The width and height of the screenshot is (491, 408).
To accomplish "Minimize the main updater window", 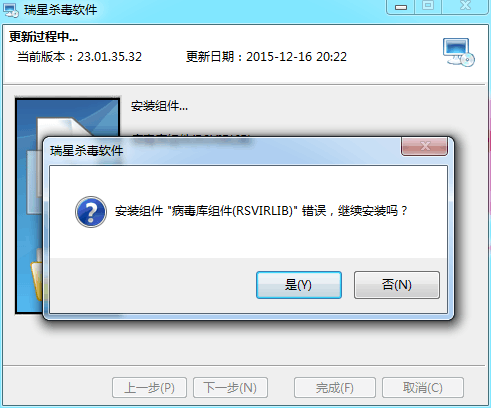I will coord(401,6).
